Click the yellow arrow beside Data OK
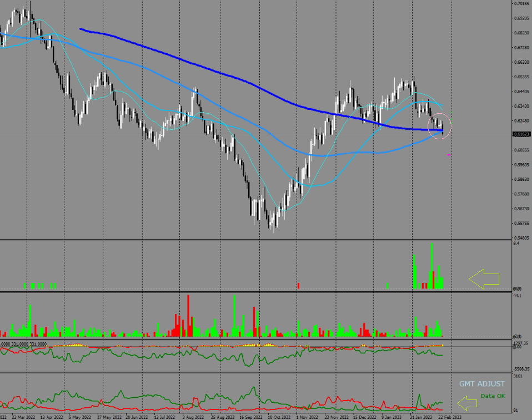 point(466,402)
